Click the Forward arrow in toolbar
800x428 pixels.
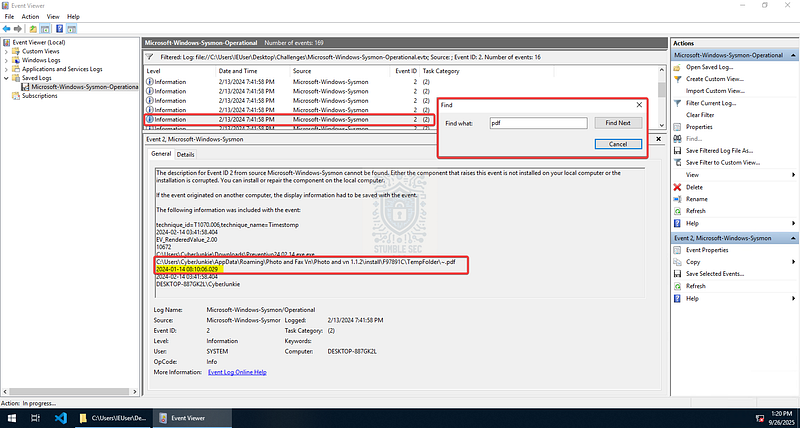click(x=18, y=29)
